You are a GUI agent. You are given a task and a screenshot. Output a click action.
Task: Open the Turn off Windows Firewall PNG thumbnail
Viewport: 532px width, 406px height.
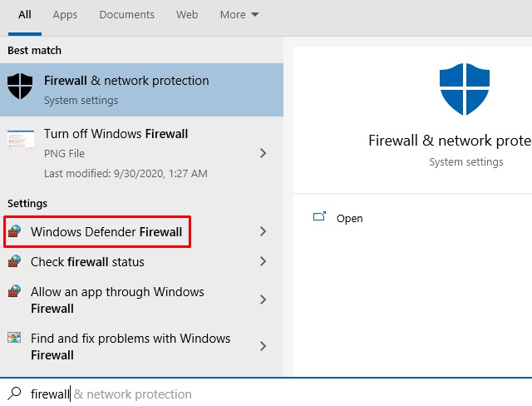[x=21, y=140]
